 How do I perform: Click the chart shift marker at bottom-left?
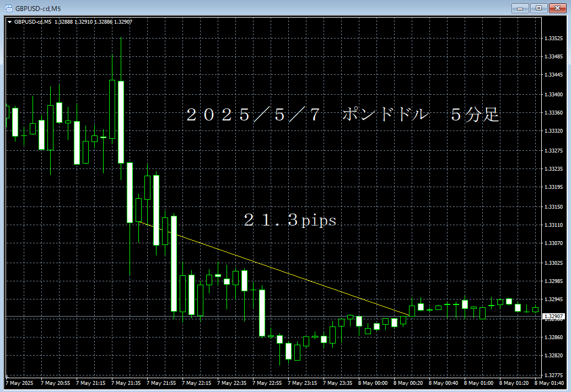coord(7,376)
